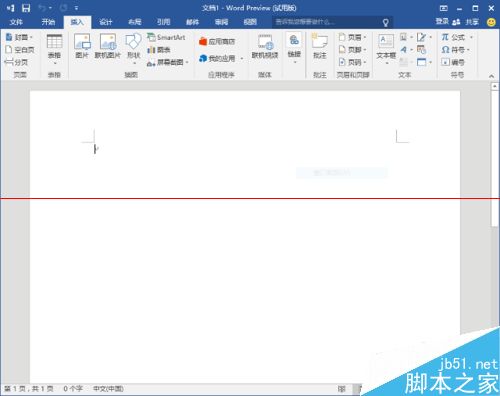500x396 pixels.
Task: Switch to the 开始 (Home) tab
Action: click(x=48, y=22)
